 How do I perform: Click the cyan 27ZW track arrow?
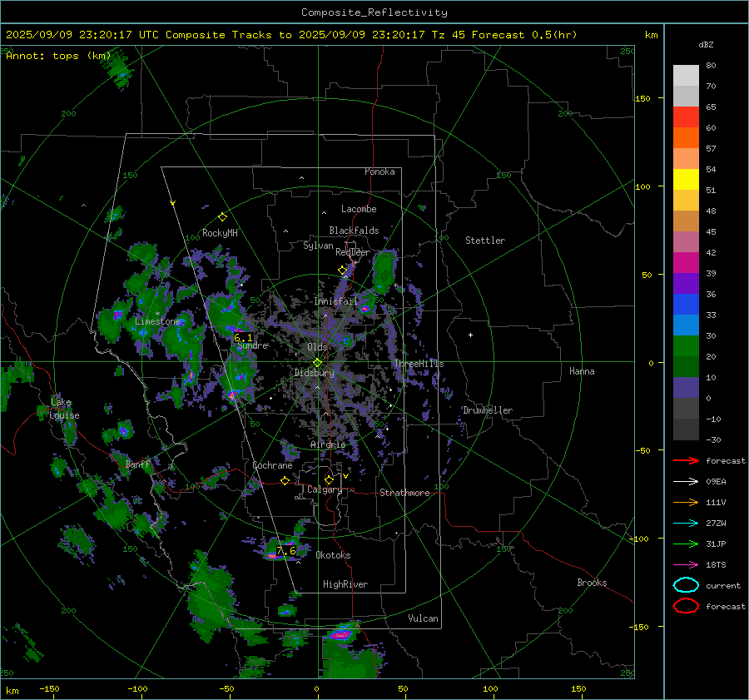(x=686, y=524)
